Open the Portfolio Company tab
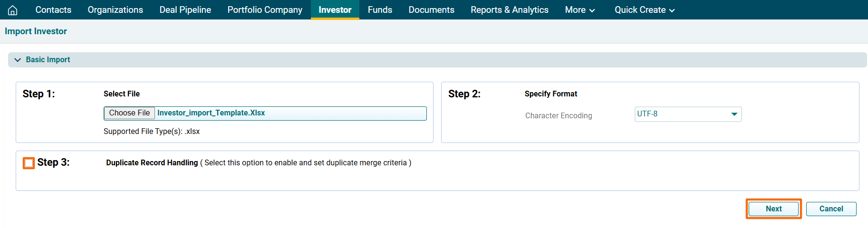868x228 pixels. (265, 10)
